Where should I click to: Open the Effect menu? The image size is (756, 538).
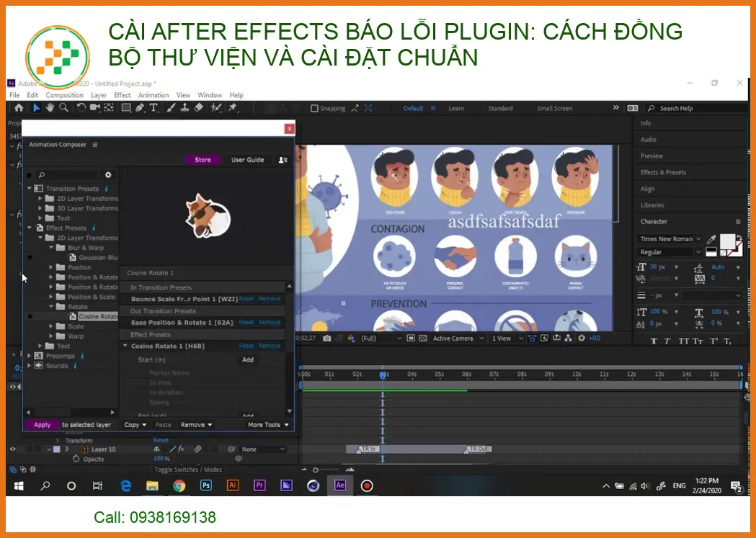pos(122,95)
